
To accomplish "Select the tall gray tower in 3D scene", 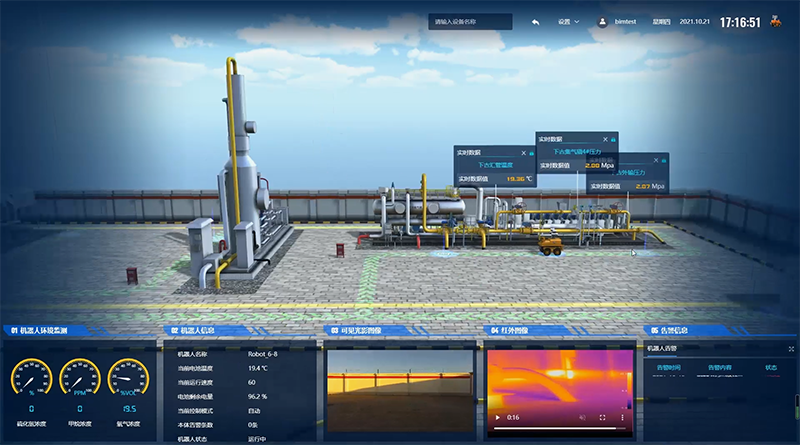I will [x=238, y=163].
